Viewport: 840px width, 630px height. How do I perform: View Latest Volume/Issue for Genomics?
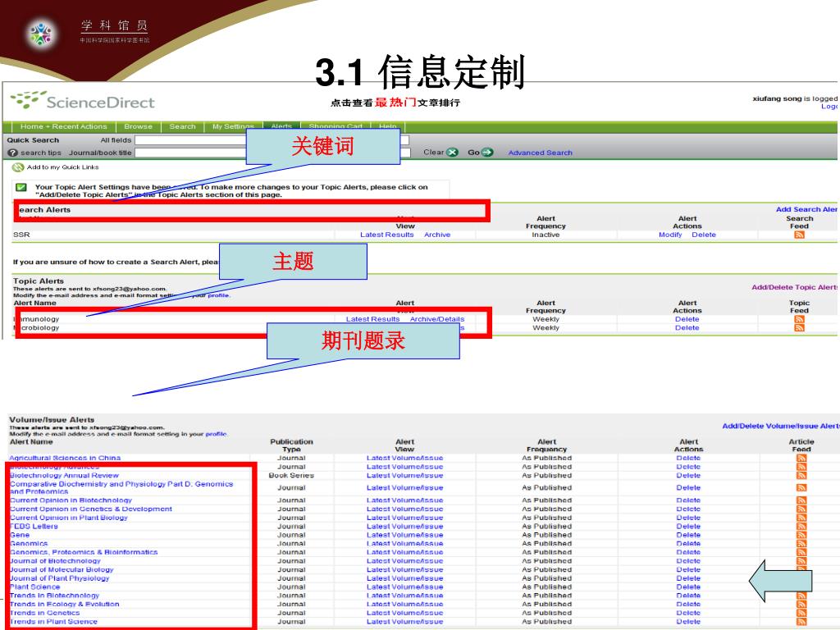404,543
